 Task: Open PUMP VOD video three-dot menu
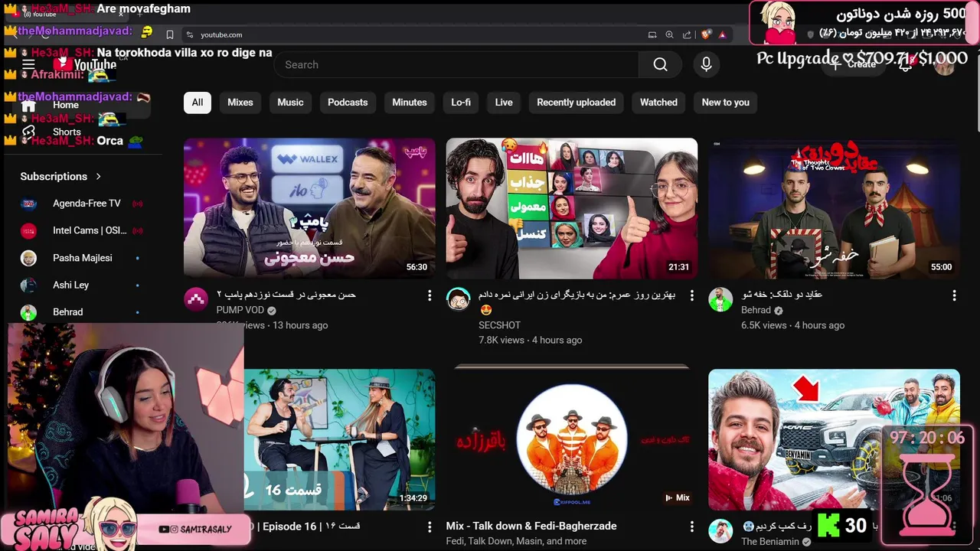pos(430,295)
